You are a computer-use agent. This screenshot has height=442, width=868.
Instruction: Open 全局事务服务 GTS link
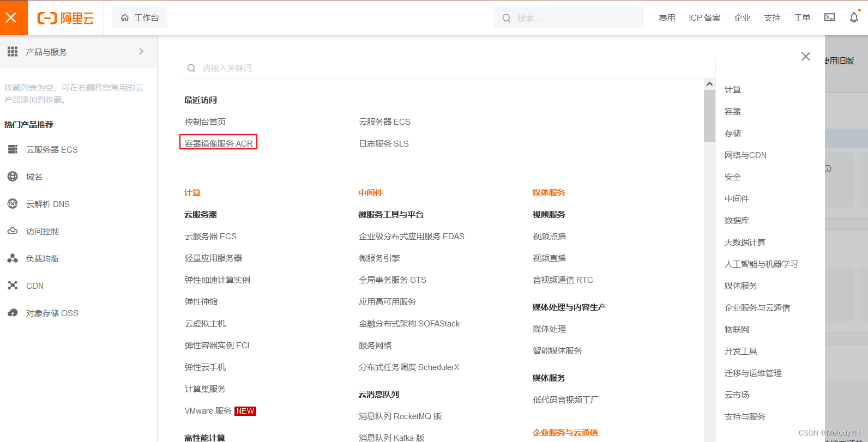[x=392, y=280]
